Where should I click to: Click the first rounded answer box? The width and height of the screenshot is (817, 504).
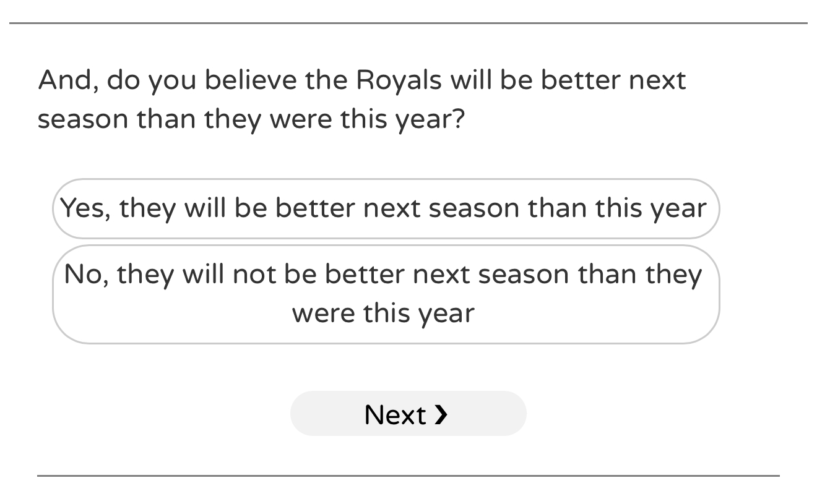[385, 209]
